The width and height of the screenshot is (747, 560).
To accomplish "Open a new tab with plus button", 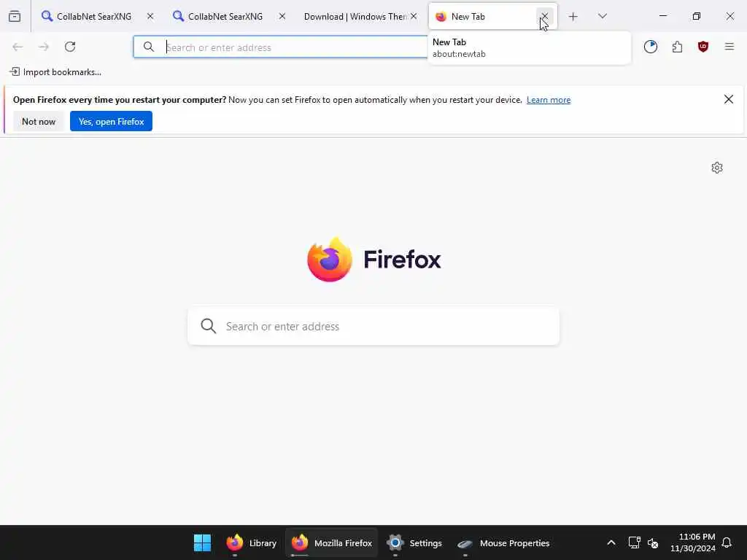I will [573, 17].
